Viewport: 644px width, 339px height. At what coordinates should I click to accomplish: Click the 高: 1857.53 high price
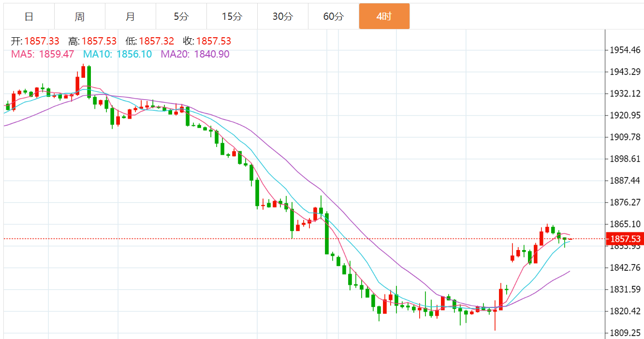tap(92, 41)
